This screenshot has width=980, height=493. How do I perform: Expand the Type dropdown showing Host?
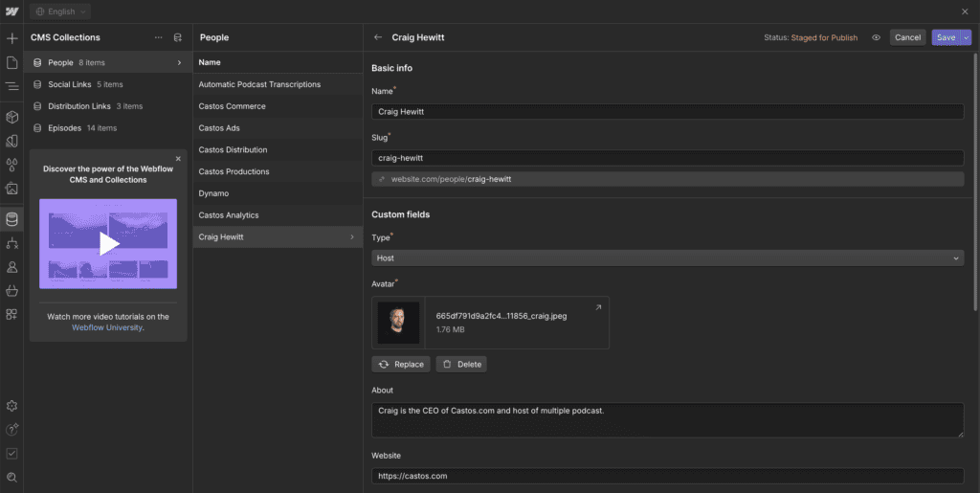(667, 258)
